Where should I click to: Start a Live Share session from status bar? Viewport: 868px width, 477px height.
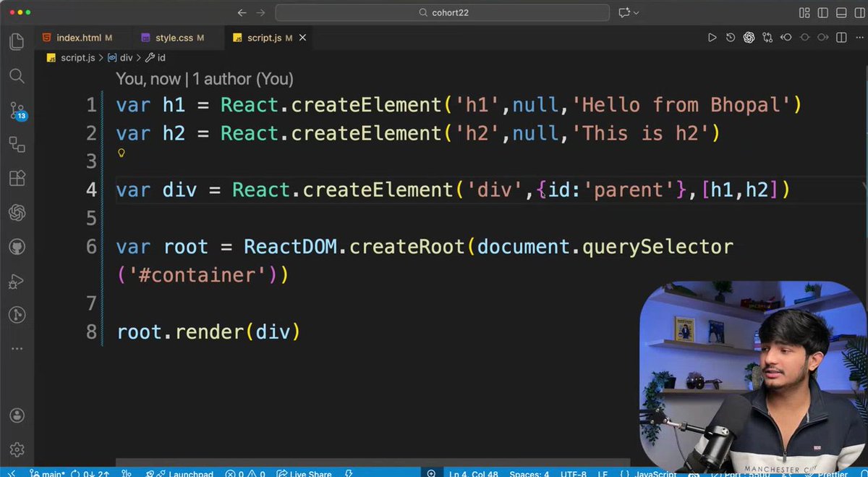305,473
